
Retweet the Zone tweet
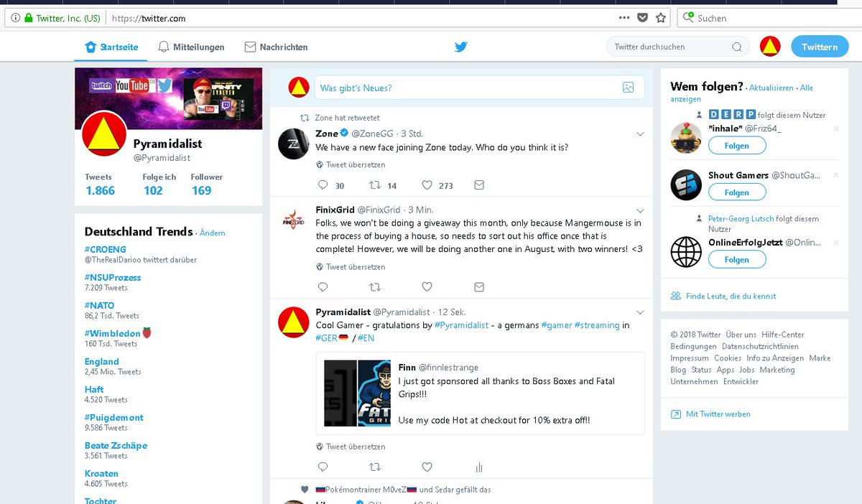pyautogui.click(x=374, y=185)
